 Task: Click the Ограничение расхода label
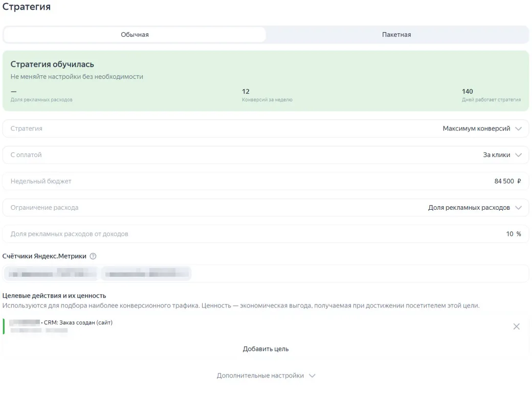pyautogui.click(x=45, y=208)
